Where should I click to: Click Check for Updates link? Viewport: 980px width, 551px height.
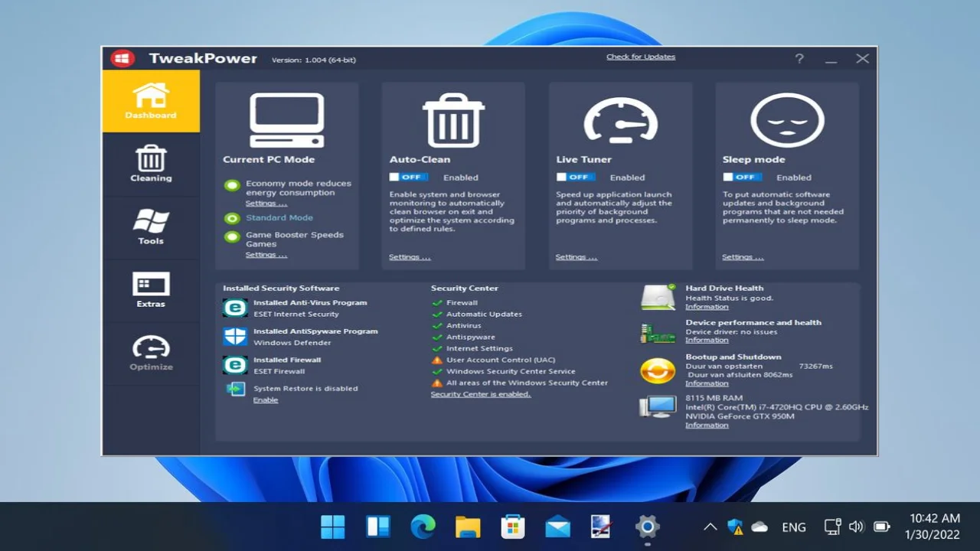point(641,57)
